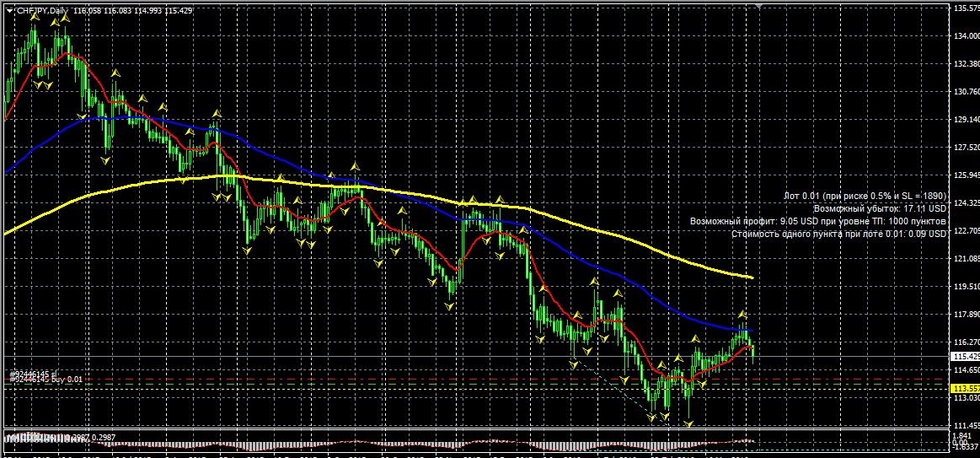Image resolution: width=980 pixels, height=458 pixels.
Task: Click the 134.000 price axis value
Action: pos(967,36)
